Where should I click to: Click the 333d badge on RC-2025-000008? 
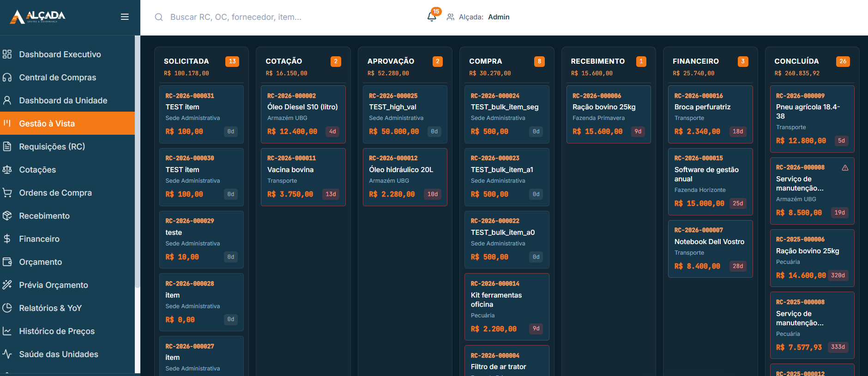[838, 347]
